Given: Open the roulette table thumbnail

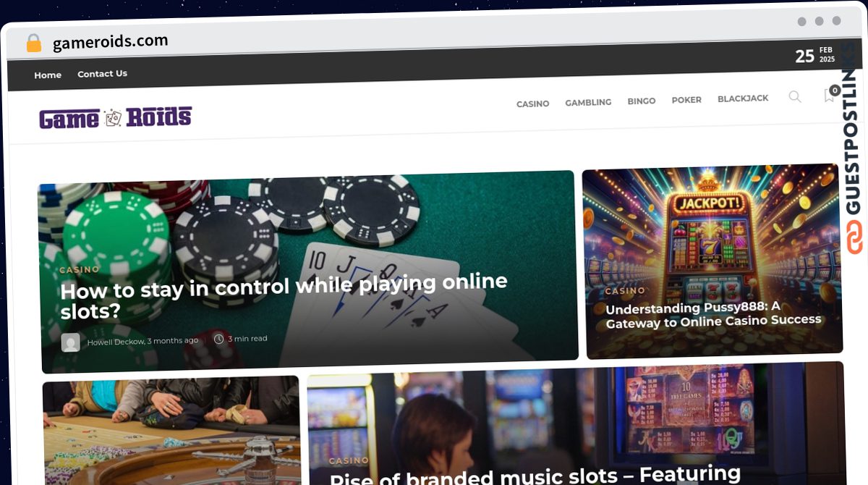Looking at the screenshot, I should click(x=171, y=431).
